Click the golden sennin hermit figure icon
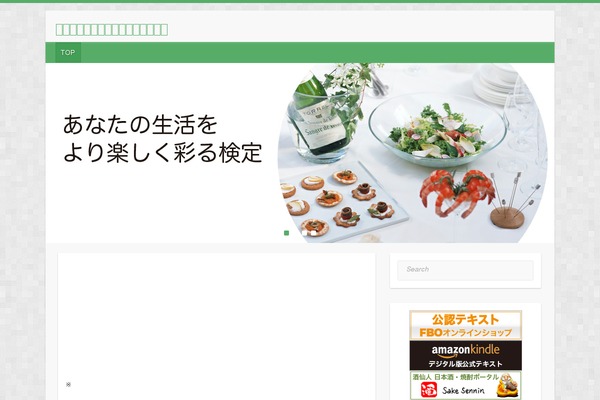The height and width of the screenshot is (400, 600). click(x=508, y=386)
